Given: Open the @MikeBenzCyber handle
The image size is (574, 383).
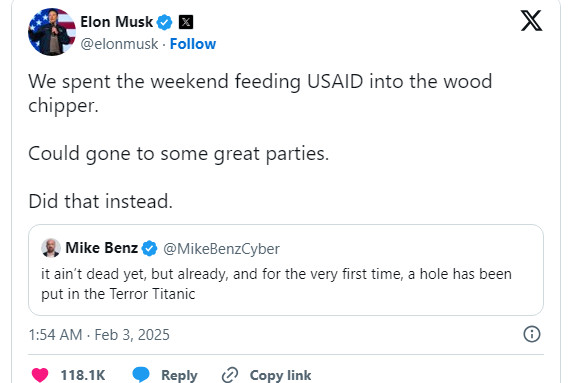Looking at the screenshot, I should click(221, 249).
